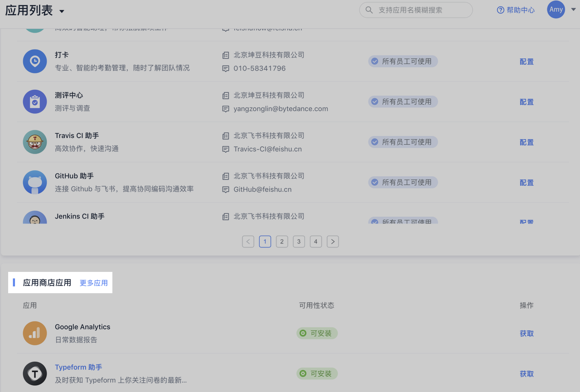
Task: Click the Travis CI 助手 avatar icon
Action: point(35,142)
